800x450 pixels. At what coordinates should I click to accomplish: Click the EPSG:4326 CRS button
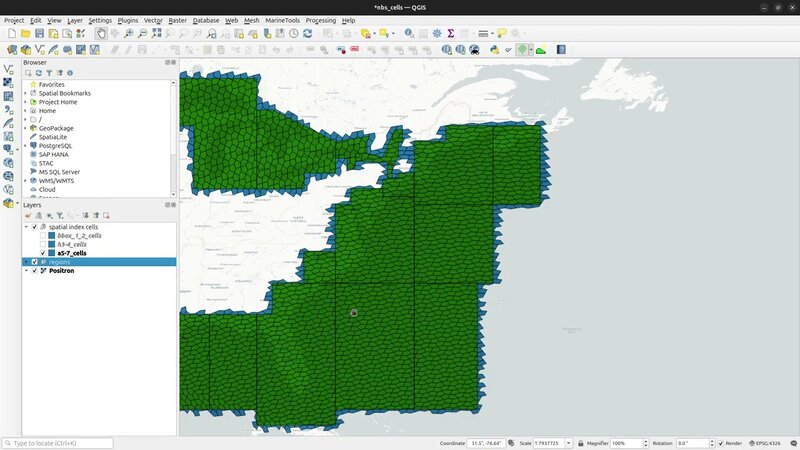765,443
